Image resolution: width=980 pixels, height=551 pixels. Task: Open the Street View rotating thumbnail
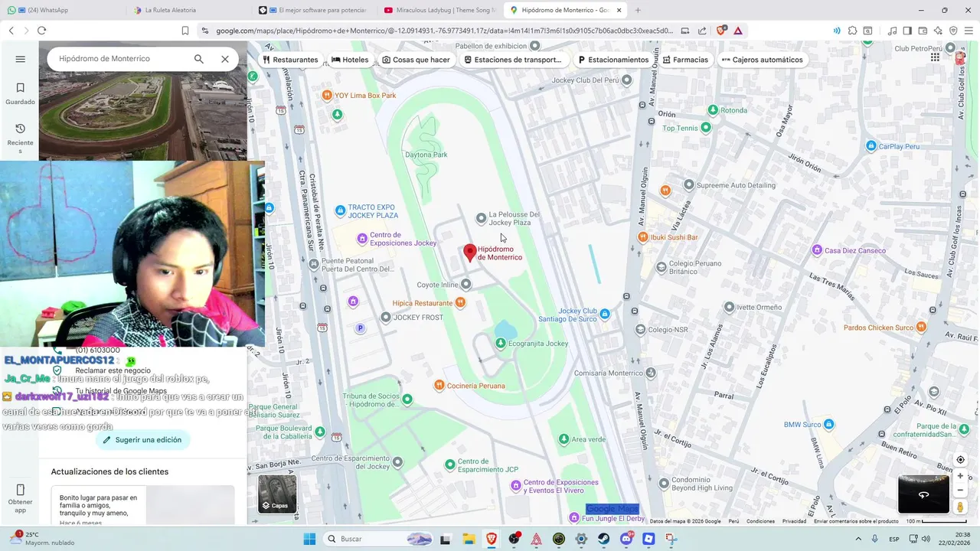coord(923,494)
